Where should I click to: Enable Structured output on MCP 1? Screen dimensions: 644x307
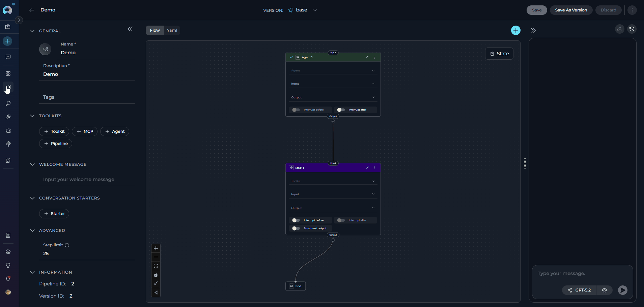(296, 228)
